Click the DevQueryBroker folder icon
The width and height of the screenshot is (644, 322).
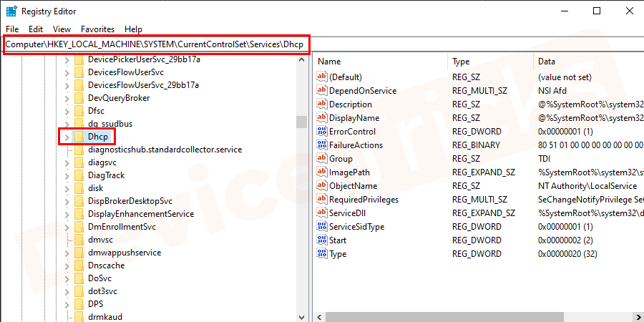[x=79, y=98]
